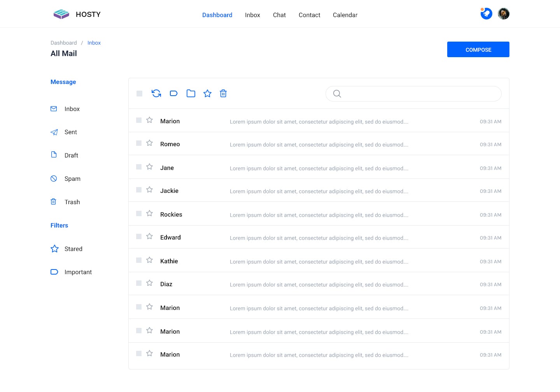560x392 pixels.
Task: Select the Sent folder paper plane icon
Action: (x=54, y=132)
